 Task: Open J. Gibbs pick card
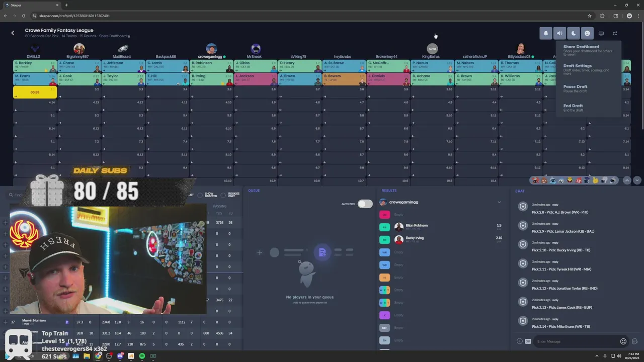click(256, 66)
